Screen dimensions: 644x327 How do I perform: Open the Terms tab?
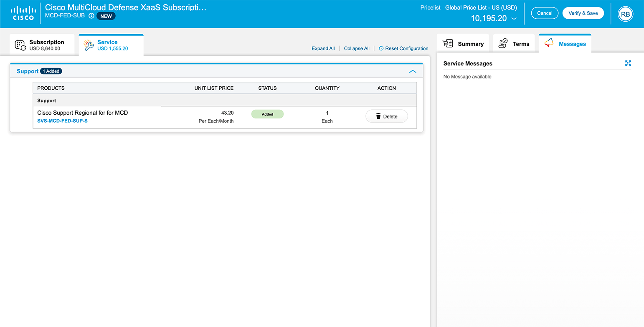[514, 43]
